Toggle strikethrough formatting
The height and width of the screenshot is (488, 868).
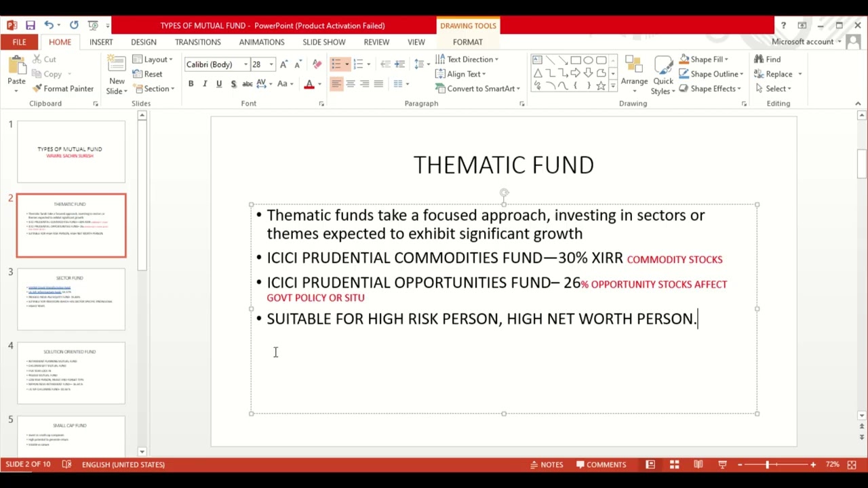(x=248, y=84)
